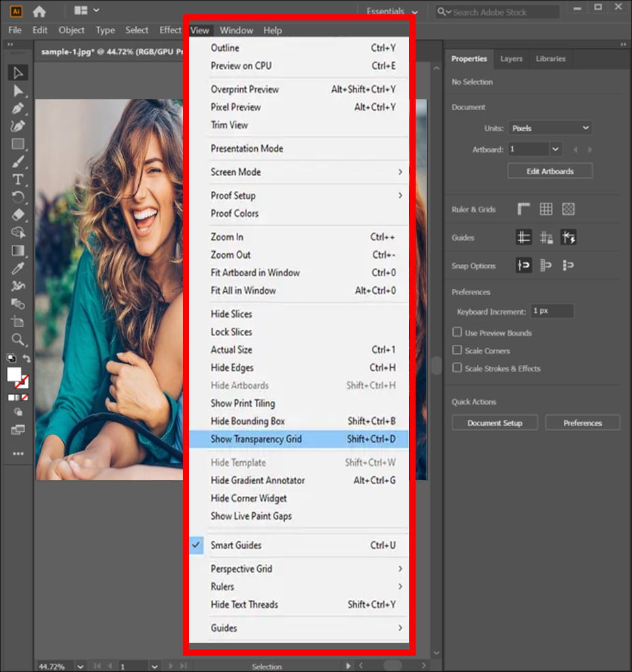Expand the Rulers submenu

[x=299, y=586]
